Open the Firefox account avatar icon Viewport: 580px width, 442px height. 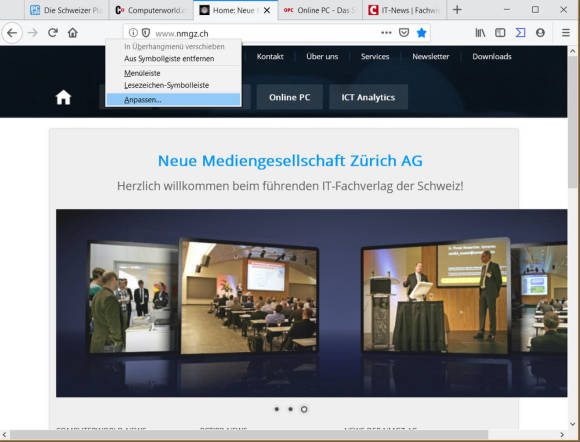540,33
